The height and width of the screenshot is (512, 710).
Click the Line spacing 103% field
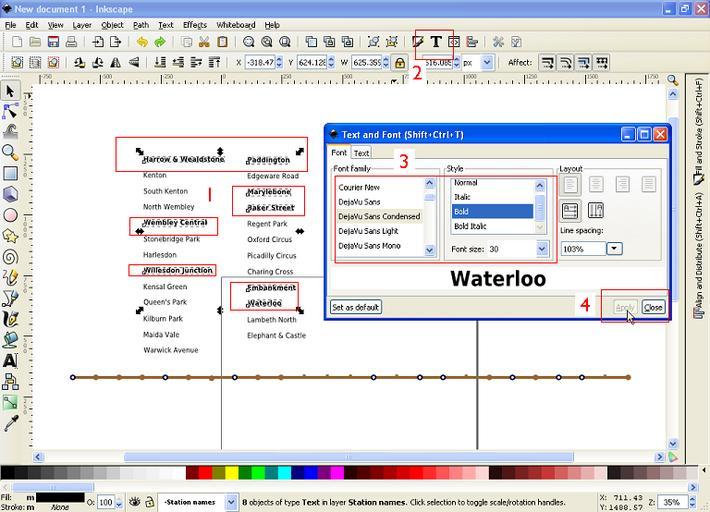583,249
